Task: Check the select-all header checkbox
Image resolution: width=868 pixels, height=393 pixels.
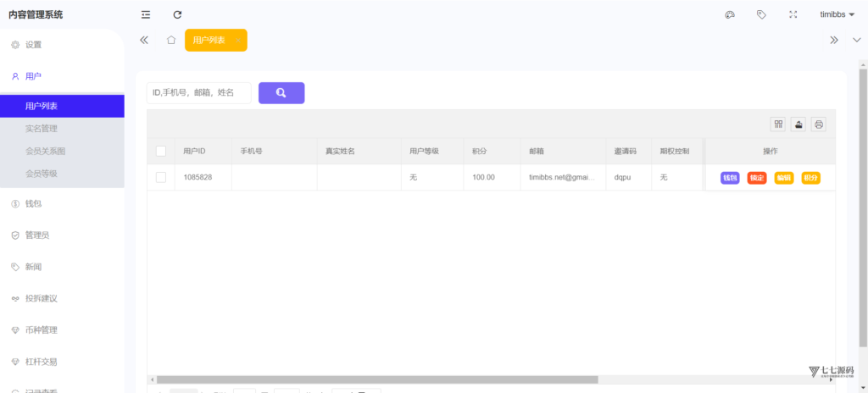Action: click(161, 151)
